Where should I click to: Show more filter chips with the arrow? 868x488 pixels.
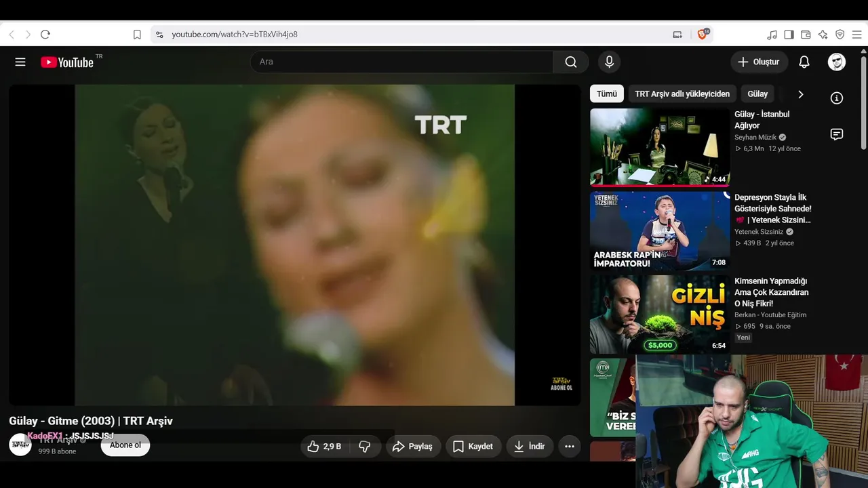click(800, 94)
